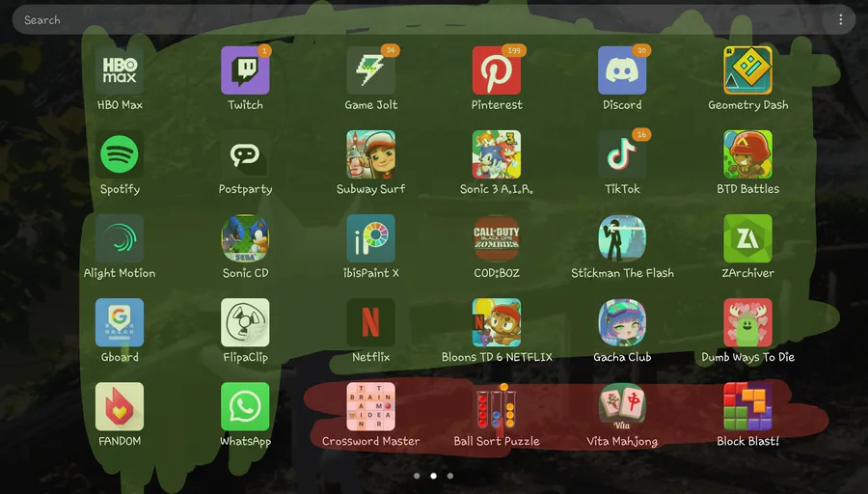Tap the app drawer Search field
Image resolution: width=868 pixels, height=494 pixels.
click(433, 20)
